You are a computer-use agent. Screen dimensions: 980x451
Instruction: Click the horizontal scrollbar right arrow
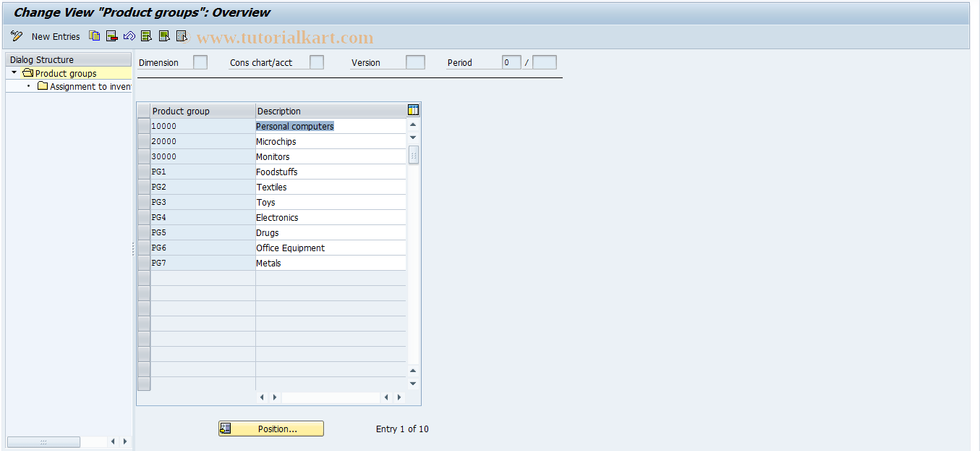pos(399,397)
